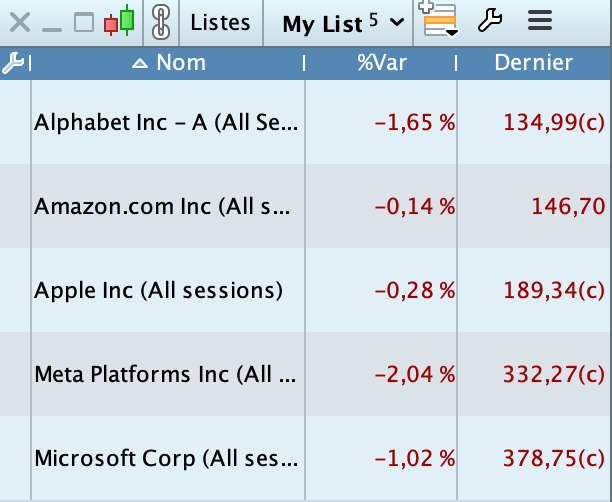This screenshot has width=612, height=502.
Task: Maximize the list window
Action: pos(85,22)
